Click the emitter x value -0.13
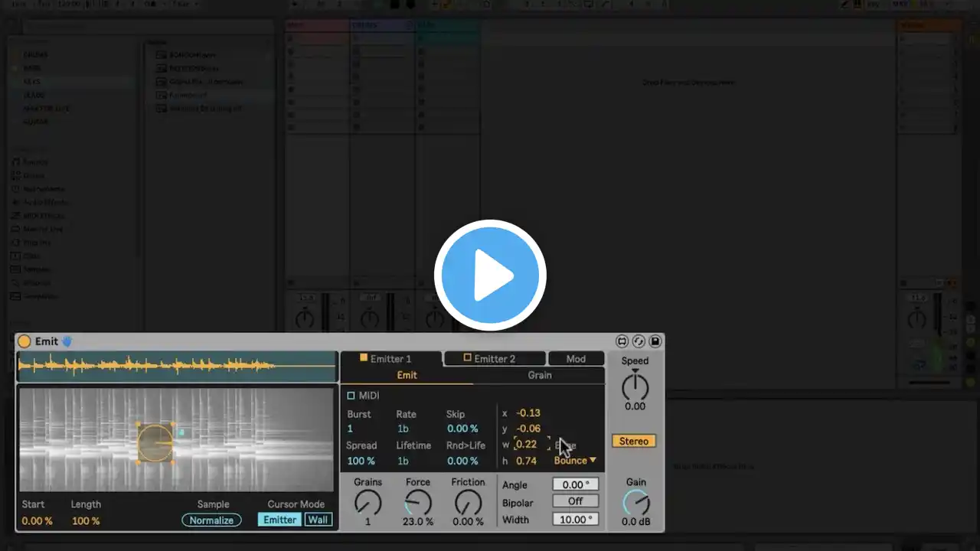The width and height of the screenshot is (980, 551). tap(528, 412)
